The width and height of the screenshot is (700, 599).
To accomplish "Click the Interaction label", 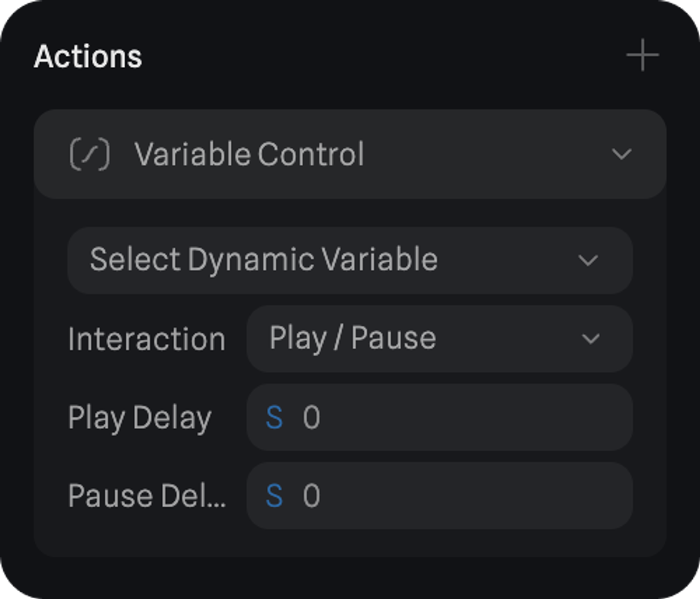I will point(147,339).
